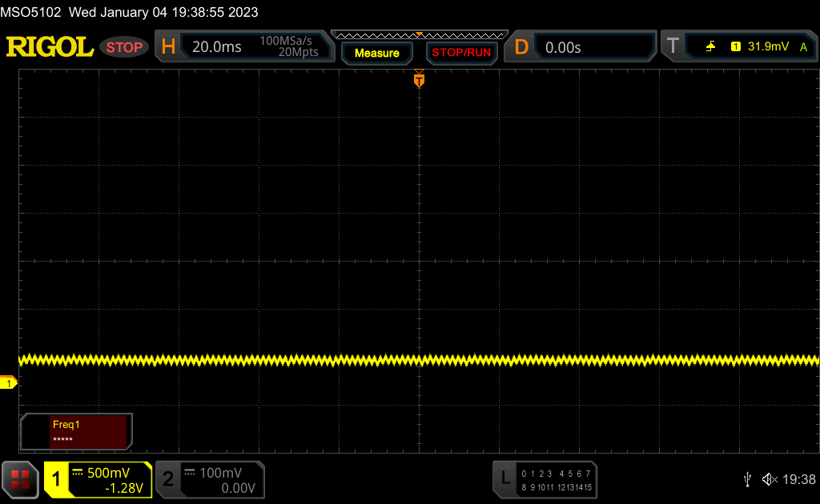Open the logic analyzer L label

point(505,478)
